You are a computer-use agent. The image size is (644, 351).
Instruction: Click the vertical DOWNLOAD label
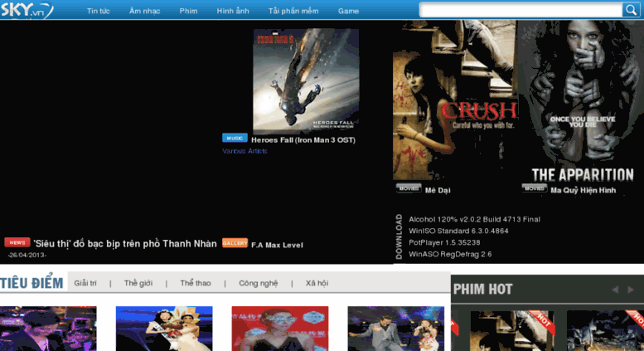point(399,236)
